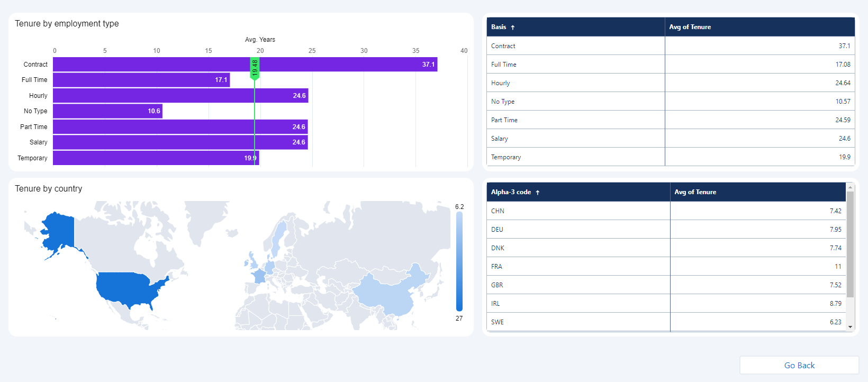Click the sort arrow beside Alpha-3 code
This screenshot has height=382, width=868.
pos(538,193)
